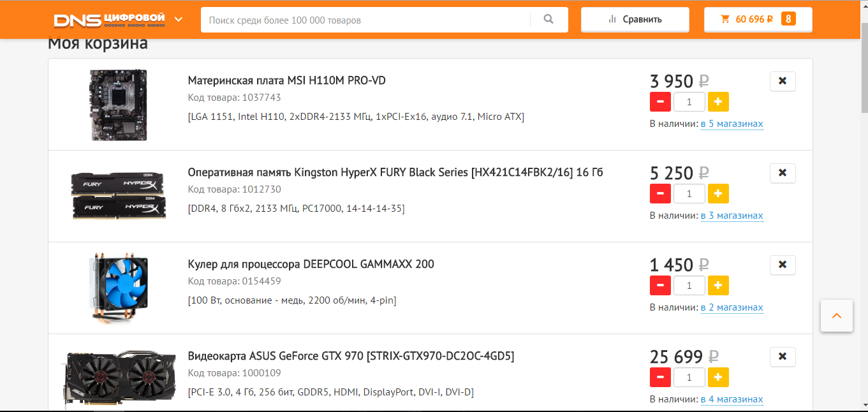868x412 pixels.
Task: View ASUS GeForce GTX 970 thumbnail
Action: pyautogui.click(x=119, y=379)
